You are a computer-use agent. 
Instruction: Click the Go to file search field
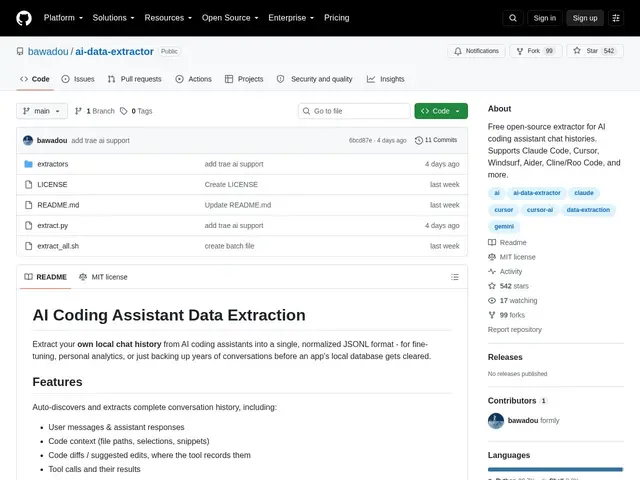click(354, 111)
